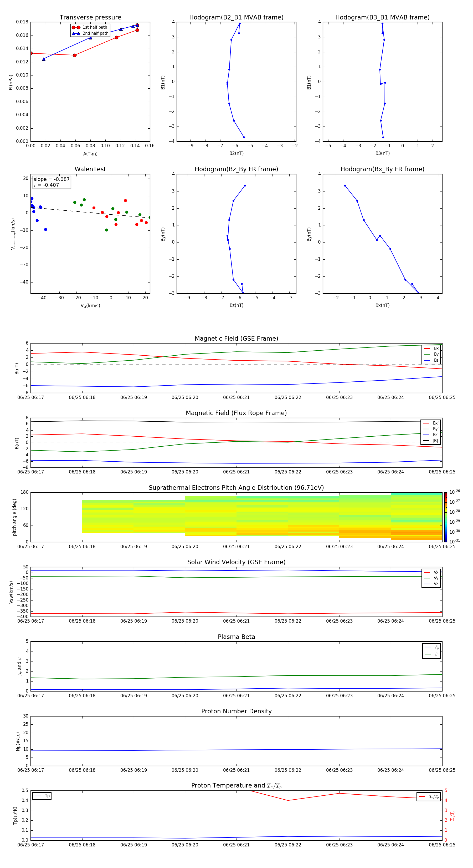The image size is (473, 868).
Task: Select the Tp legend entry
Action: (42, 796)
